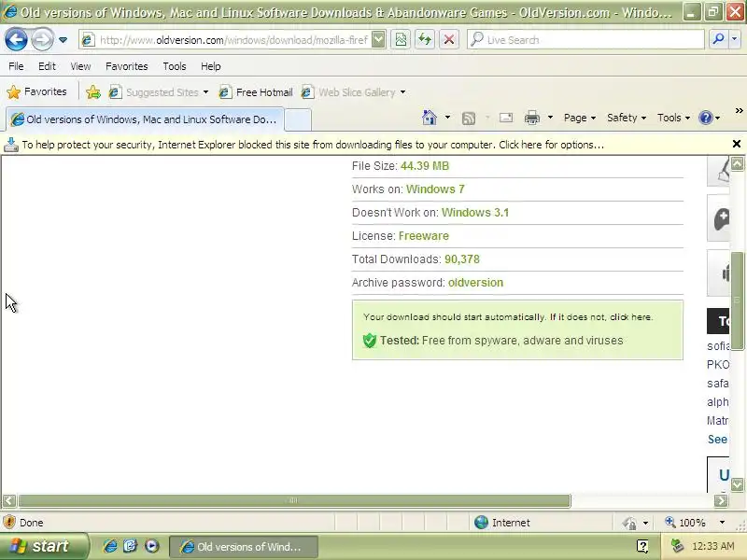Click the Forward navigation arrow
Viewport: 747px width, 560px height.
(x=42, y=39)
